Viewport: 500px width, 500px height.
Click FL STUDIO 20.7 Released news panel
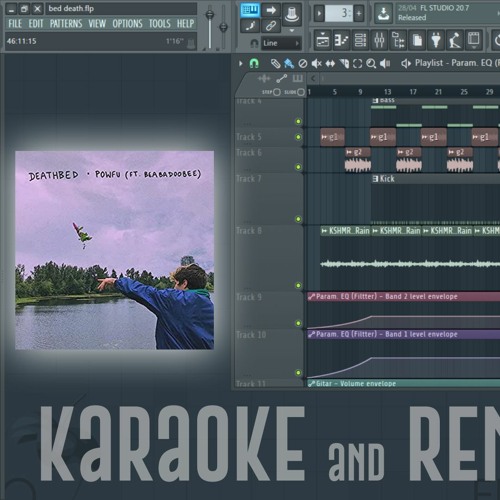447,13
